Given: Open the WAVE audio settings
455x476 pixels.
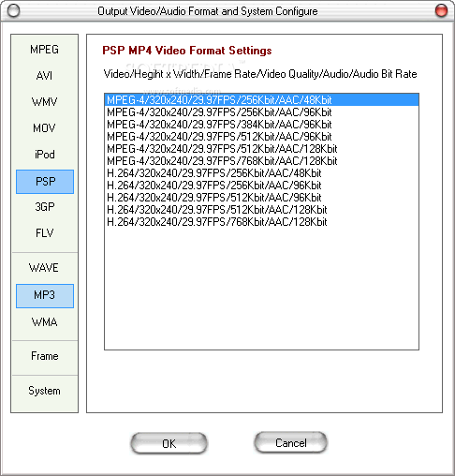Looking at the screenshot, I should click(x=44, y=268).
